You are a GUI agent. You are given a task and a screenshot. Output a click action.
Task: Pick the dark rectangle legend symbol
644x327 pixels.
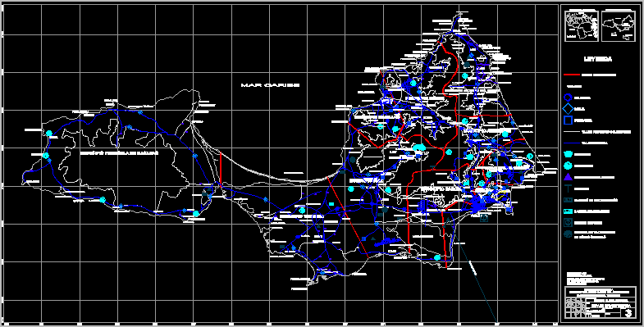[x=568, y=200]
